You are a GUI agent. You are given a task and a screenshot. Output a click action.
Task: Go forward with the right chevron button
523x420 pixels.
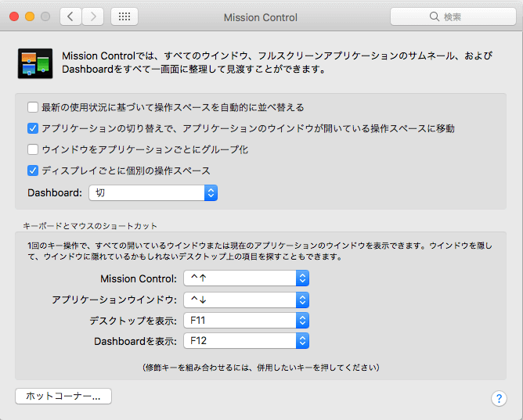92,16
